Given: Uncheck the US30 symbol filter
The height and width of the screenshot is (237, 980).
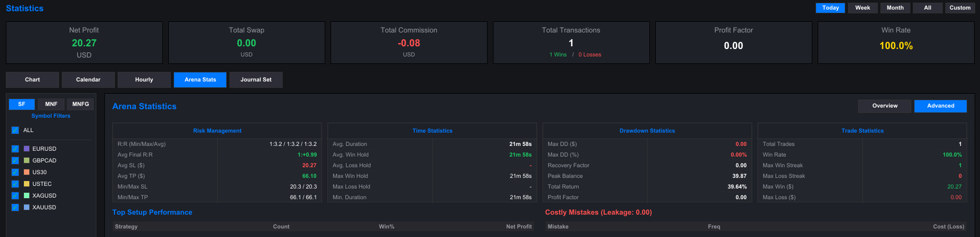Looking at the screenshot, I should click(15, 172).
